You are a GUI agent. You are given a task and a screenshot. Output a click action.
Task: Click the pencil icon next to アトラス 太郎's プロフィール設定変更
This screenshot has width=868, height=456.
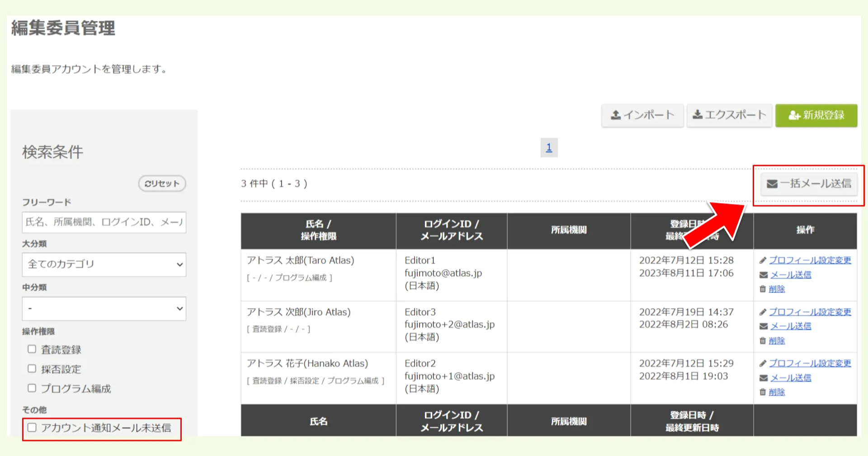pyautogui.click(x=763, y=260)
